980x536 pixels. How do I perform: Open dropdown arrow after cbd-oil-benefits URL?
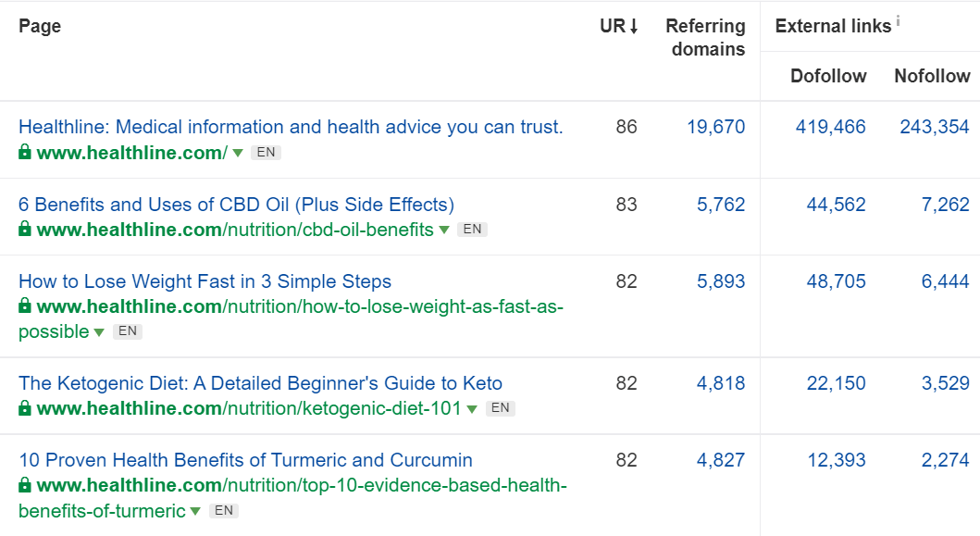coord(444,231)
